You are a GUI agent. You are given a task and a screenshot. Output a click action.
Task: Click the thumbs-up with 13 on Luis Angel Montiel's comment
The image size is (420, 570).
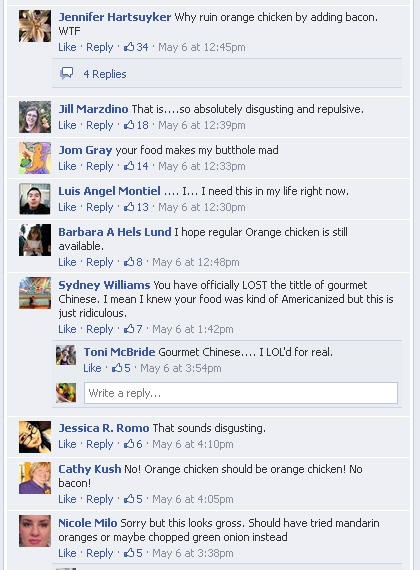(129, 207)
